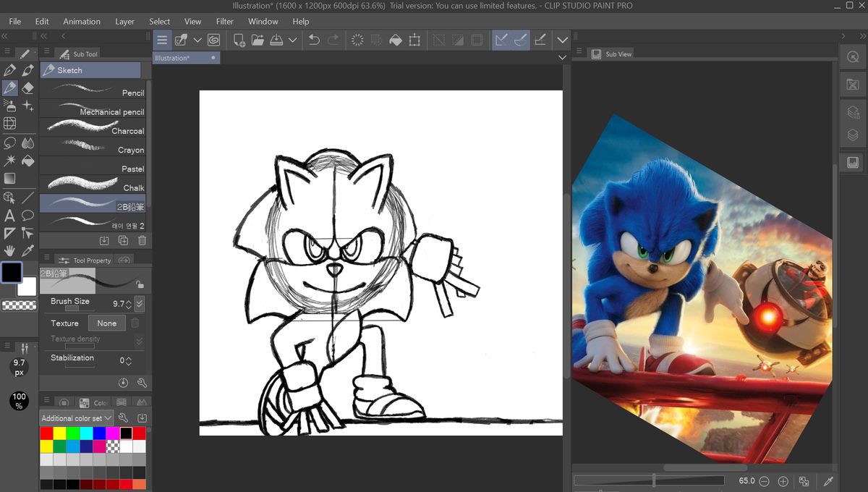Expand command bar overflow chevron
The image size is (868, 492).
(562, 40)
